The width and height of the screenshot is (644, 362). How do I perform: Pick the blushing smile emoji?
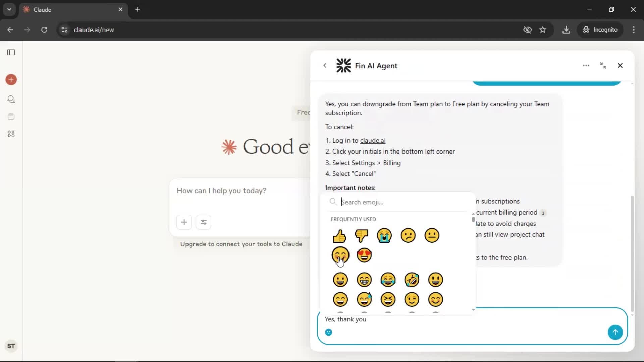(436, 299)
